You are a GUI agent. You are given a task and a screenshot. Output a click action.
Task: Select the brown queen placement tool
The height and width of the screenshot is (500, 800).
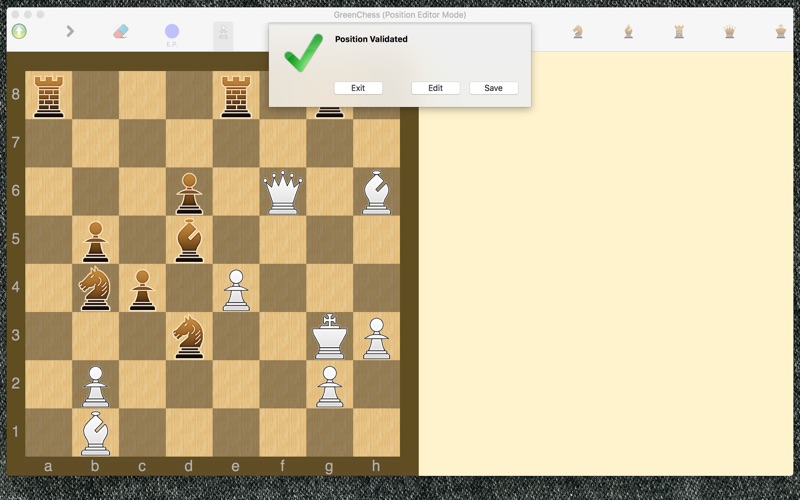click(730, 32)
